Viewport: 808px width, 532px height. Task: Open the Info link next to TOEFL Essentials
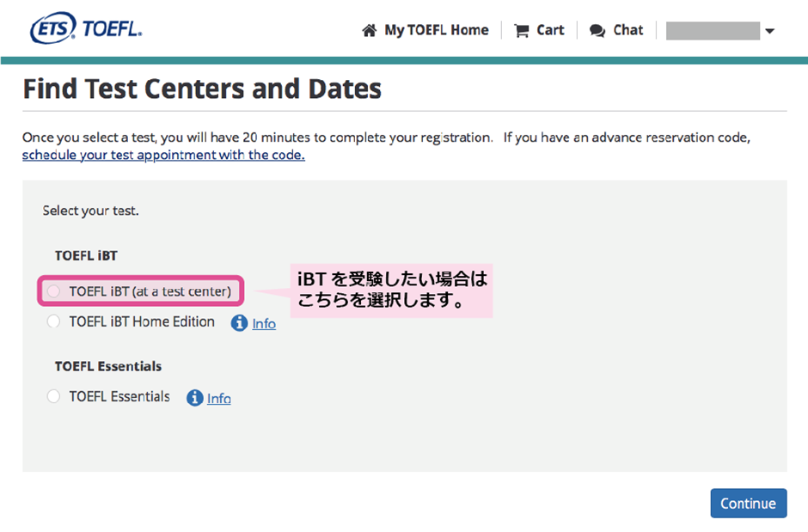pyautogui.click(x=219, y=399)
